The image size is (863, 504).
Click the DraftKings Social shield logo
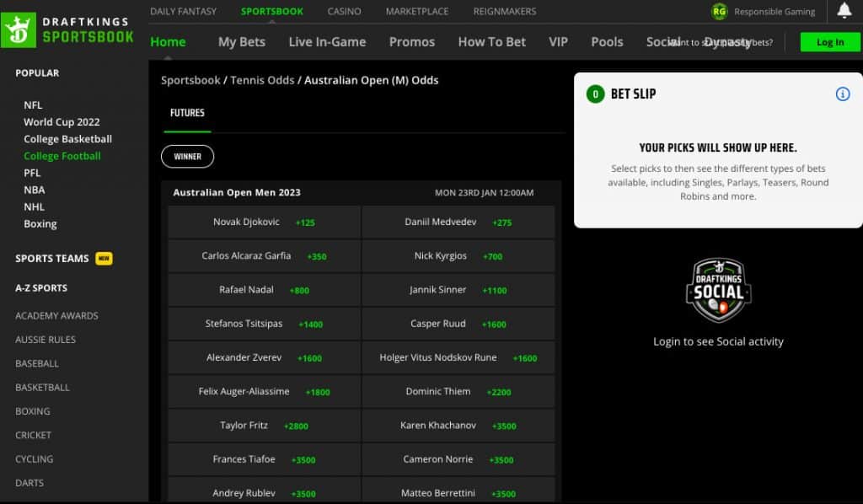718,290
